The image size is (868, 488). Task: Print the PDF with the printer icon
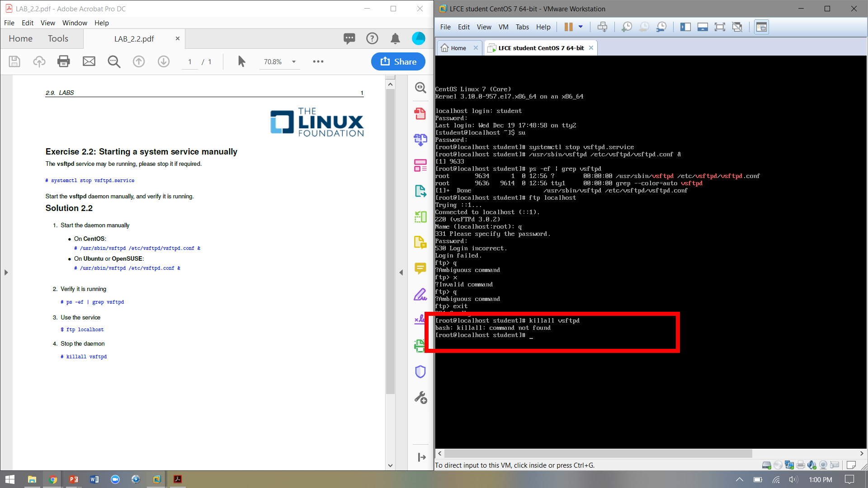click(x=64, y=61)
